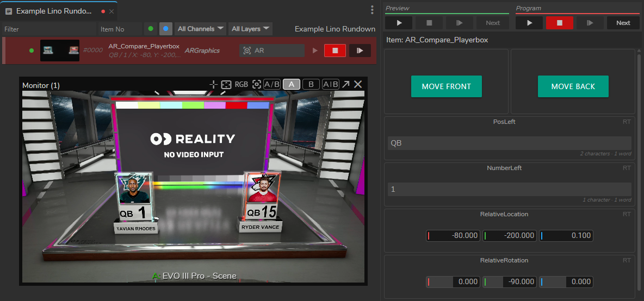The height and width of the screenshot is (301, 644).
Task: Edit RelativeLocation Y value -200.000
Action: 509,235
